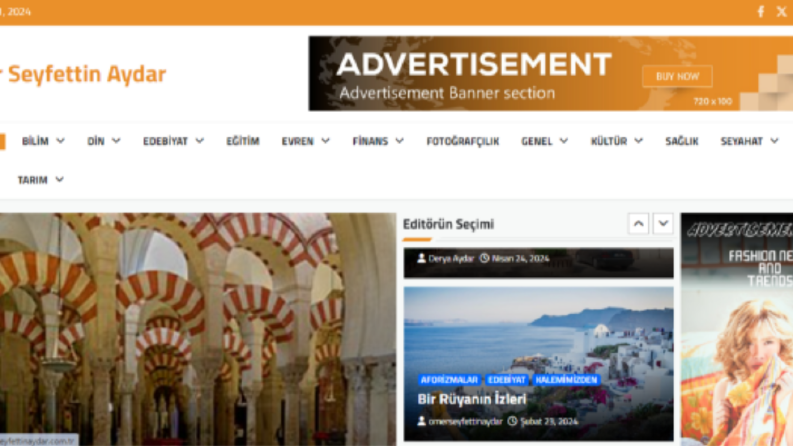
Task: Open the SAĞLIK menu item
Action: pos(682,141)
